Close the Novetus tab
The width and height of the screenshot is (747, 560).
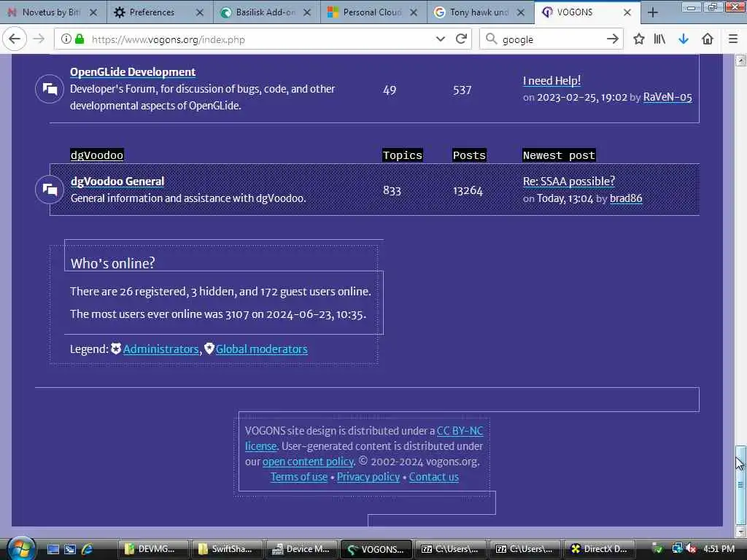93,12
